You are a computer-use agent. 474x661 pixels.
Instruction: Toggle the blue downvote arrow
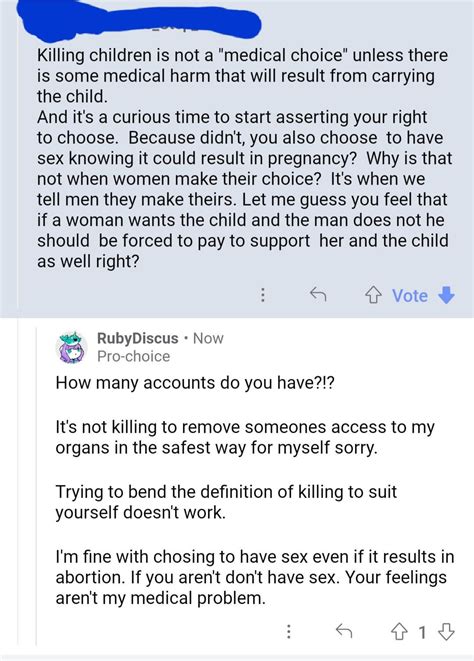446,295
